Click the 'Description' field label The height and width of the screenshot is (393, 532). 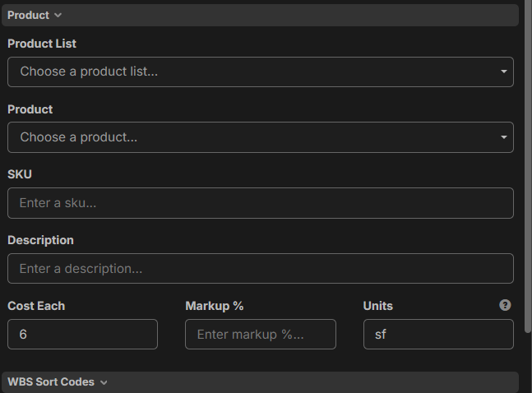pos(40,240)
